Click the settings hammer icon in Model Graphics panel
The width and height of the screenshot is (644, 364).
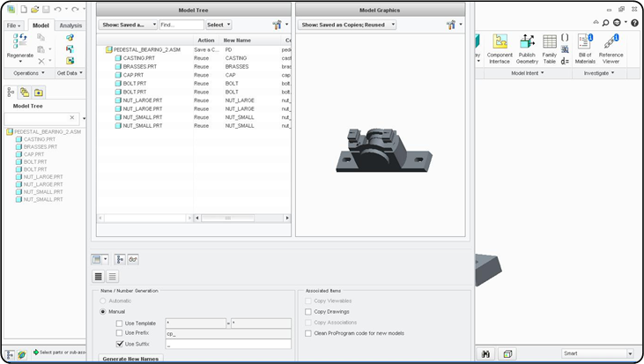click(451, 25)
